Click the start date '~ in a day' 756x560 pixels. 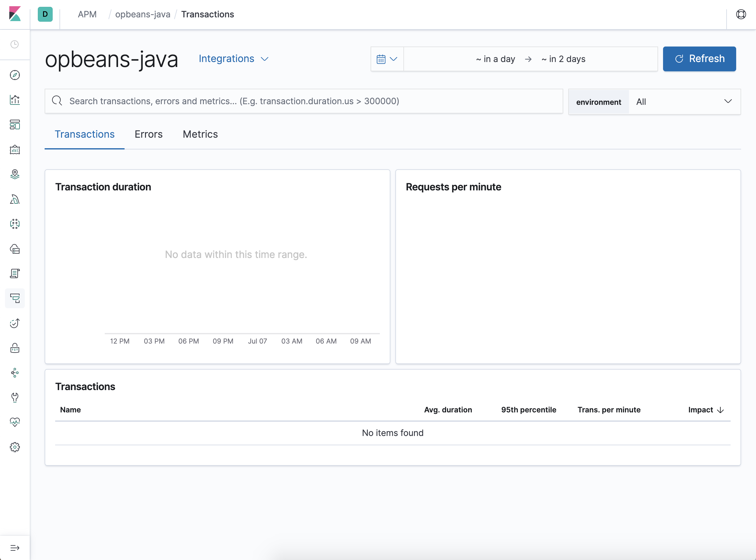pyautogui.click(x=495, y=59)
